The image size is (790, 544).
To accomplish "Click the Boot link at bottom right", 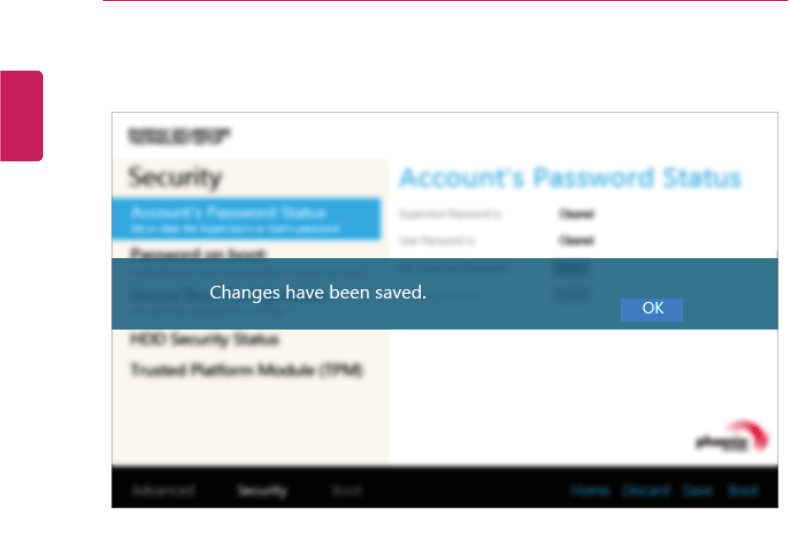I will 743,490.
